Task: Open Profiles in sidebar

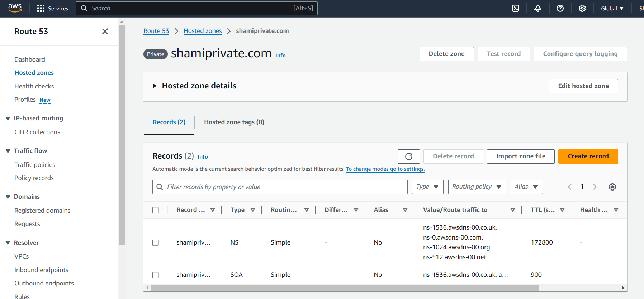Action: pos(25,100)
